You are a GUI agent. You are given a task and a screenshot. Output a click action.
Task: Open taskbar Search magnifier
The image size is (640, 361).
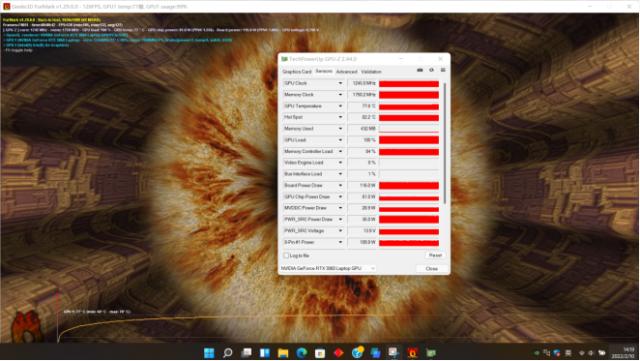[x=228, y=352]
